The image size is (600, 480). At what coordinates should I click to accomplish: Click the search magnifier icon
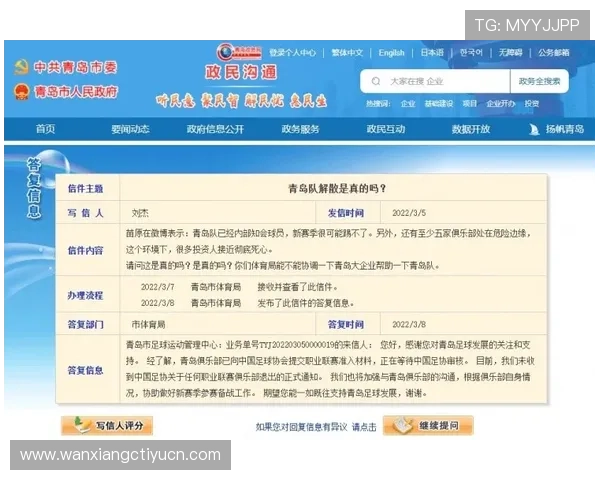coord(376,81)
